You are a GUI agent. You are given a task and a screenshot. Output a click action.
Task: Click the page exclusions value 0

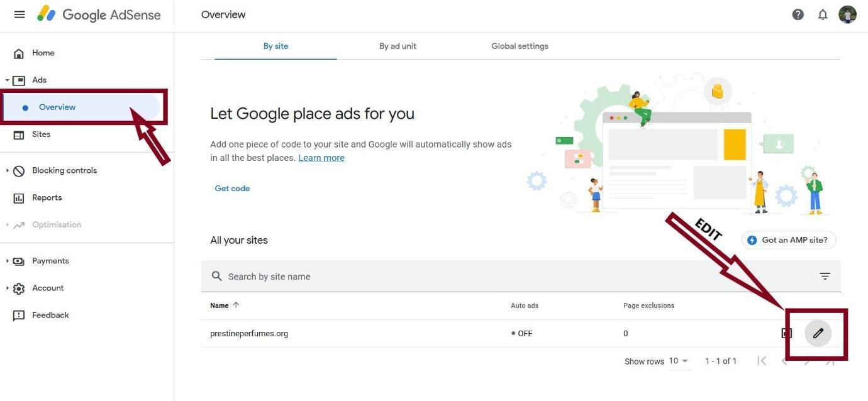click(625, 334)
